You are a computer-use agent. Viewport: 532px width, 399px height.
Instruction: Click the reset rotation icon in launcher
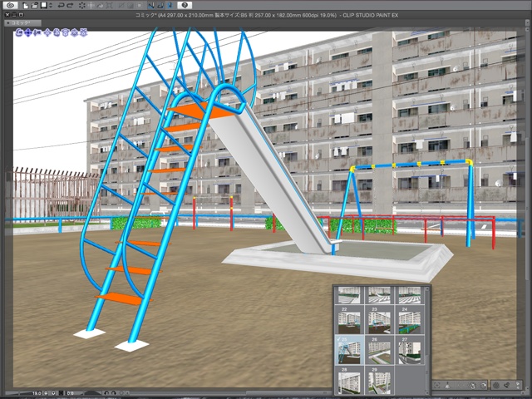point(484,385)
